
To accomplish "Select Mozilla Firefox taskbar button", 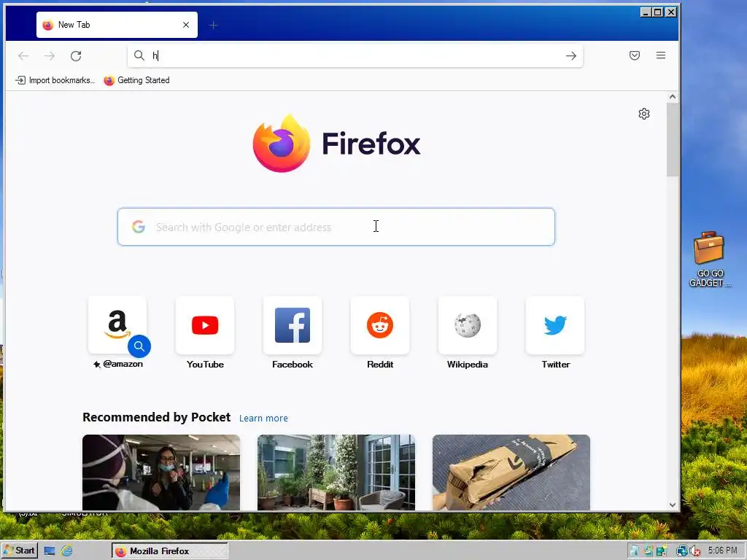I will coord(169,551).
